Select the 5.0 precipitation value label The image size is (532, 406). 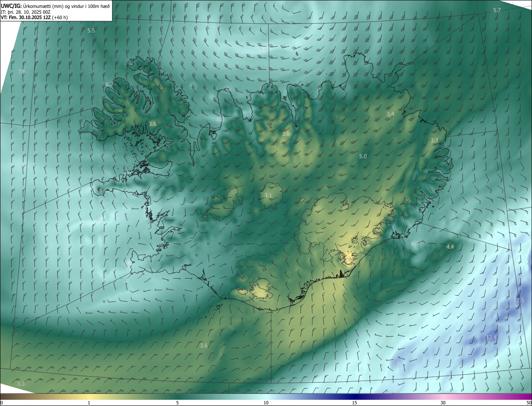[x=363, y=157]
